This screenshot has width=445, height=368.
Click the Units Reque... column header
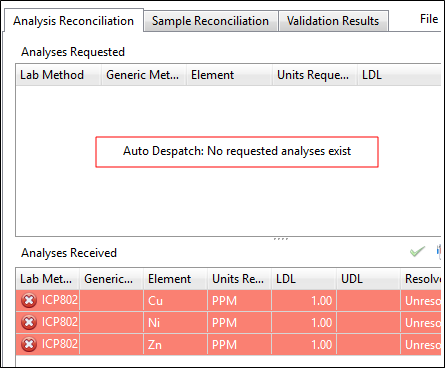click(315, 75)
